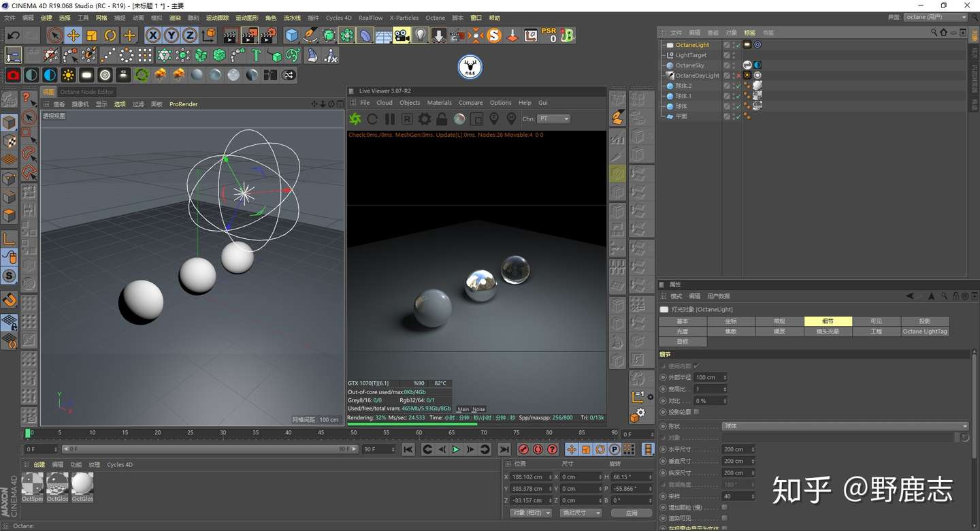This screenshot has width=980, height=531.
Task: Click the 采样 field showing 40
Action: [x=738, y=496]
